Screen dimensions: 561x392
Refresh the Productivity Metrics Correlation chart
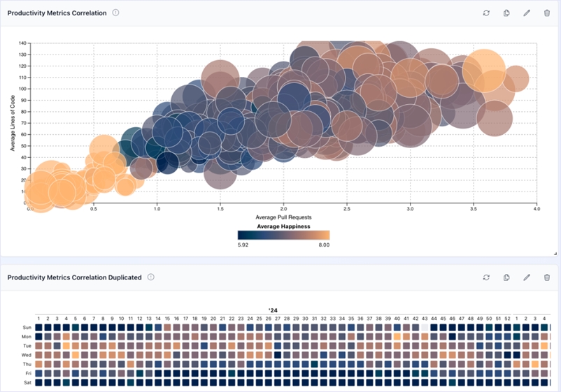(x=486, y=13)
